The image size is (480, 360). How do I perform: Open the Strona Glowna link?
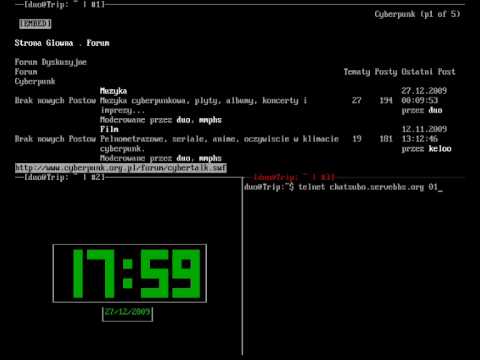(44, 43)
